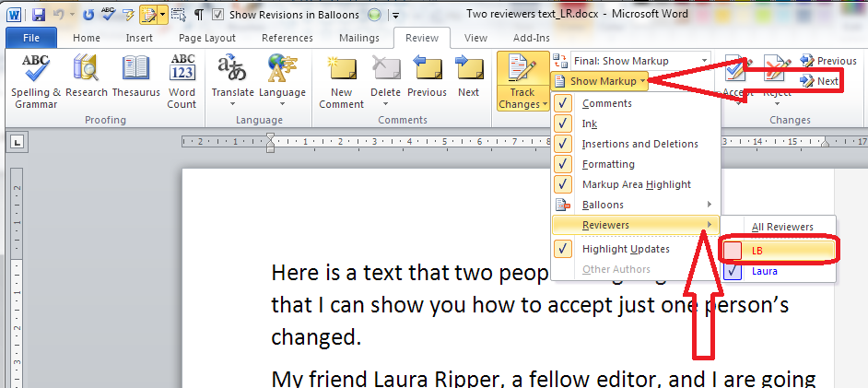Open the File tab
868x388 pixels.
pyautogui.click(x=30, y=38)
